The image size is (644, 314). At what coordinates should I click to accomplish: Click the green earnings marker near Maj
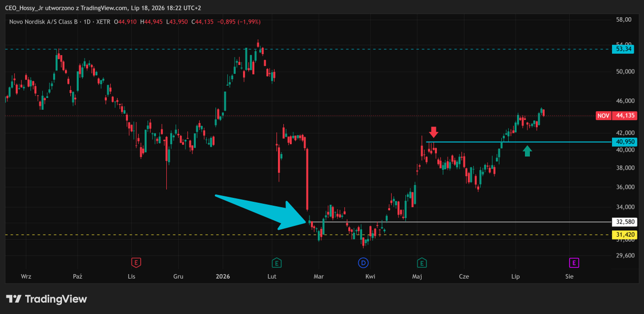point(422,262)
